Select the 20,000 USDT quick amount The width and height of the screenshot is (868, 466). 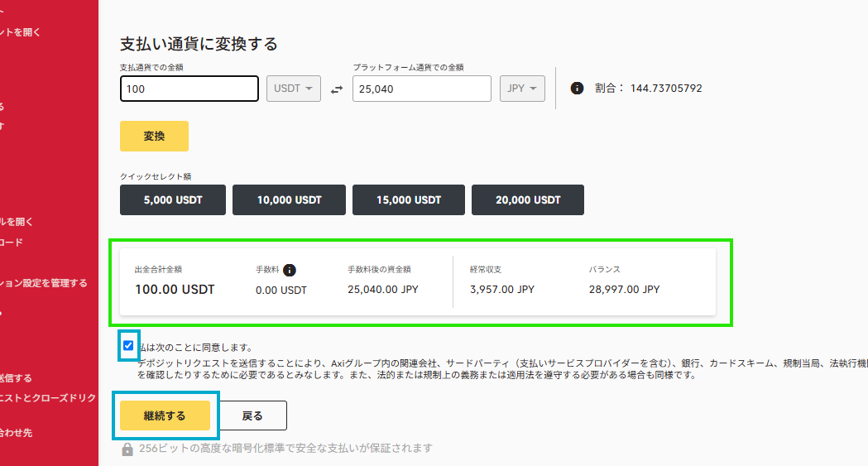pyautogui.click(x=528, y=199)
